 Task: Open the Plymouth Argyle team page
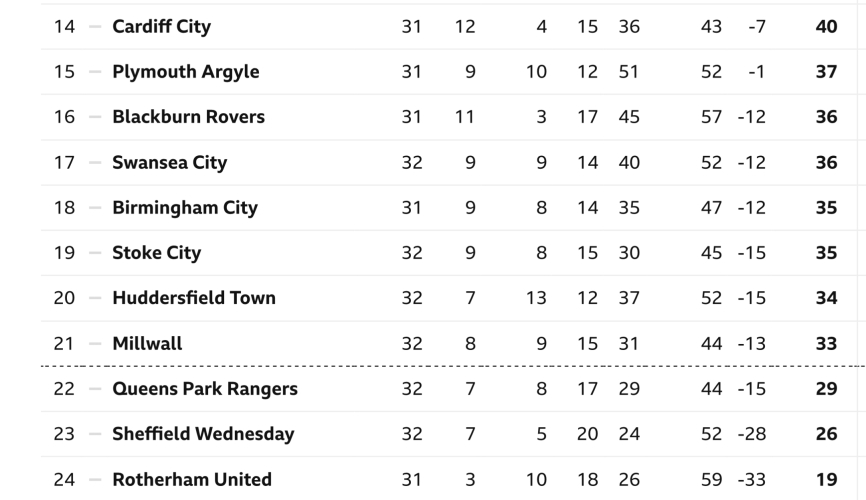coord(185,72)
